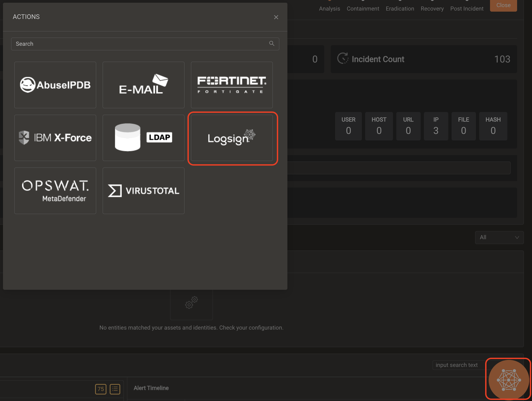The width and height of the screenshot is (532, 401).
Task: Select the IP entity counter
Action: pos(436,126)
